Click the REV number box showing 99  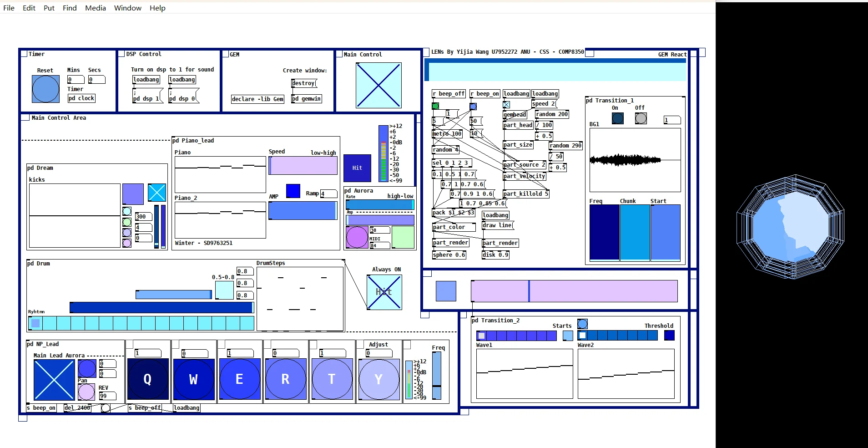coord(108,396)
